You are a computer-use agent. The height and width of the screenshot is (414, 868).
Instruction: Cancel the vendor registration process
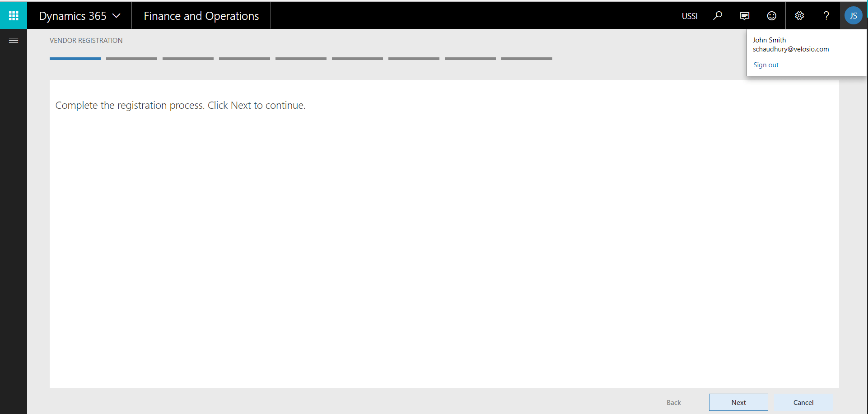pos(803,402)
